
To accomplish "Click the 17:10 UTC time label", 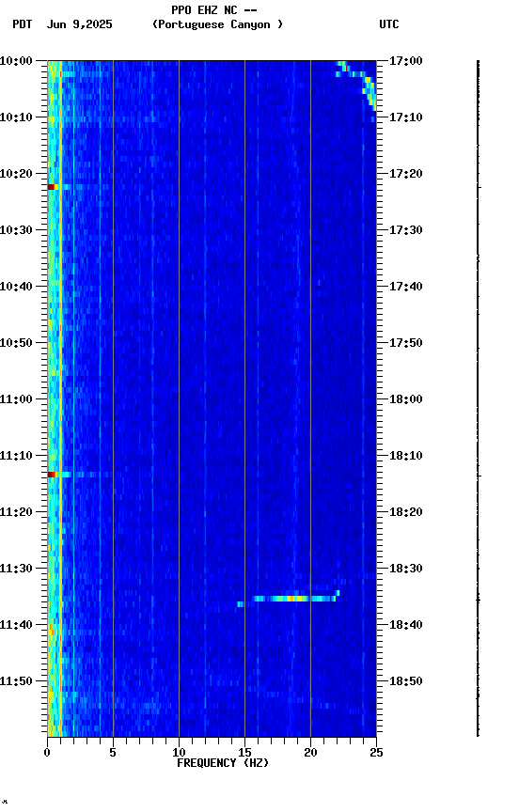I will click(x=406, y=117).
